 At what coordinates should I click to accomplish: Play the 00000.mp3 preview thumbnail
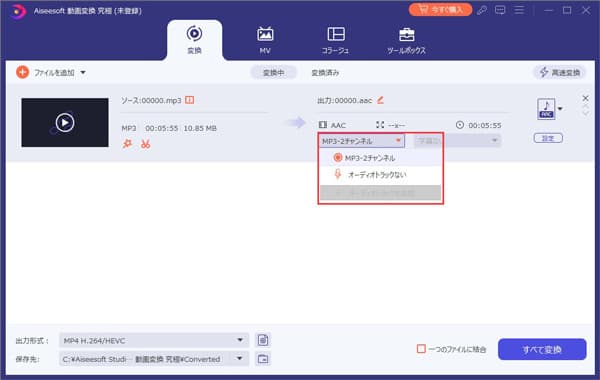pyautogui.click(x=65, y=122)
